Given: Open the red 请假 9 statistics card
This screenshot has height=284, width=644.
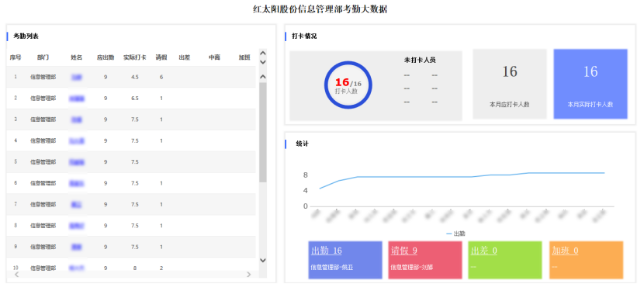Looking at the screenshot, I should (425, 260).
